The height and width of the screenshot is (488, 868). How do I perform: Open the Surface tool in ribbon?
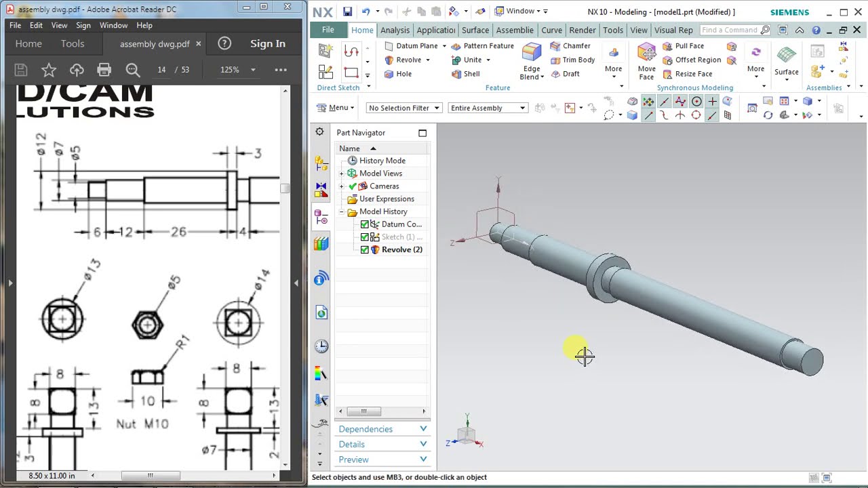pos(787,62)
